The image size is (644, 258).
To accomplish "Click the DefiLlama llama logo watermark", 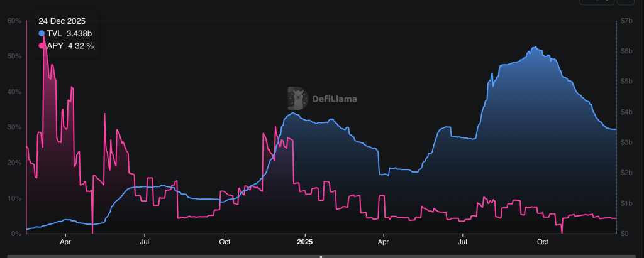I will point(297,98).
